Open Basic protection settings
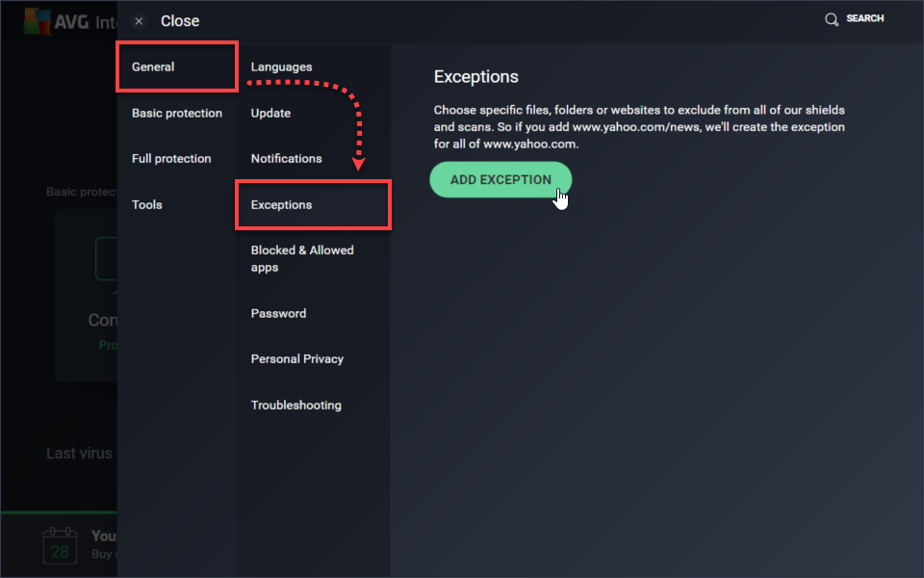Viewport: 924px width, 578px height. (x=177, y=114)
